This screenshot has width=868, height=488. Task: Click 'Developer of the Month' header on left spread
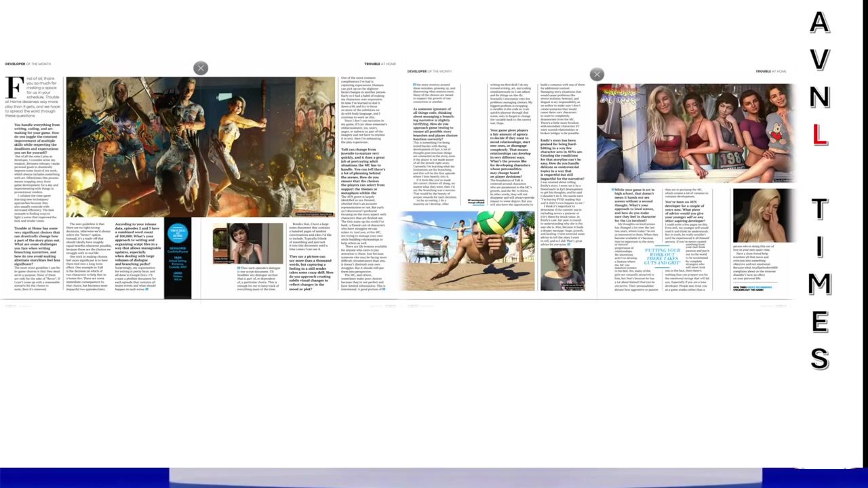(x=28, y=64)
